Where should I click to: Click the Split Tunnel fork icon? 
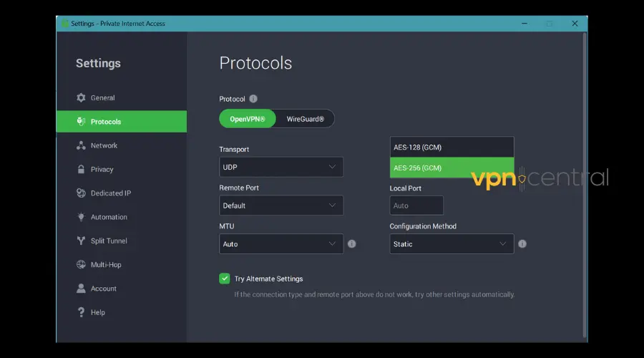(x=81, y=241)
